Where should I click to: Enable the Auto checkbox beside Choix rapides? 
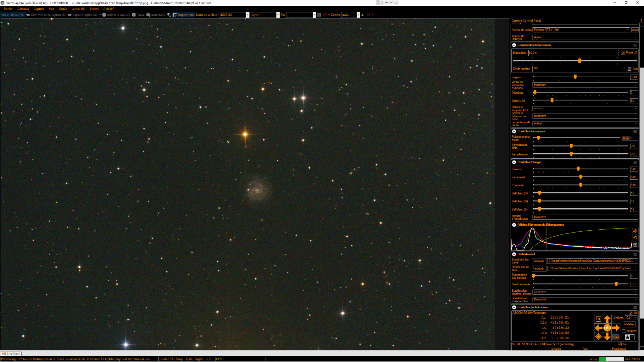(629, 69)
